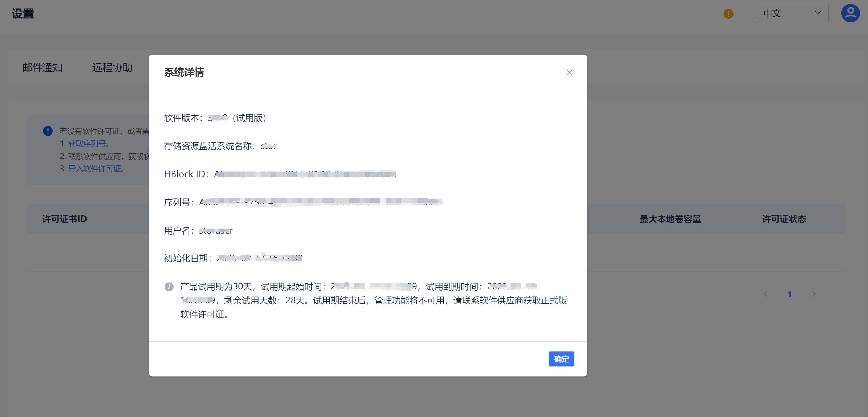The width and height of the screenshot is (868, 417).
Task: Click the 确定 button
Action: click(x=561, y=359)
